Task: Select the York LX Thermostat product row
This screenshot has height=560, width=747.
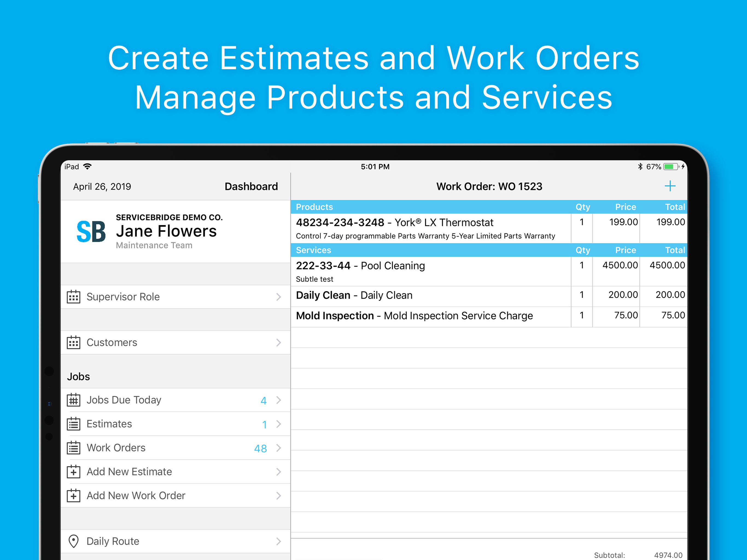Action: 489,228
